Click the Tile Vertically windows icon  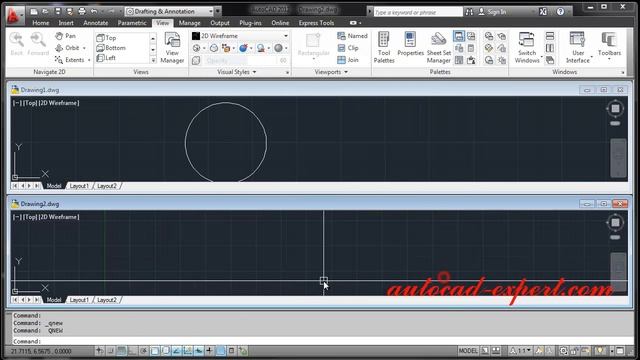[x=550, y=48]
